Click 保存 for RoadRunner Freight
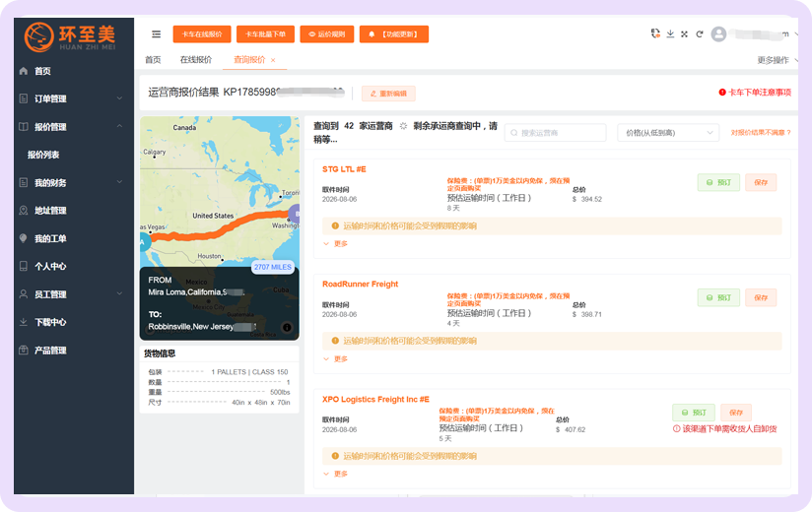This screenshot has width=812, height=512. tap(761, 298)
